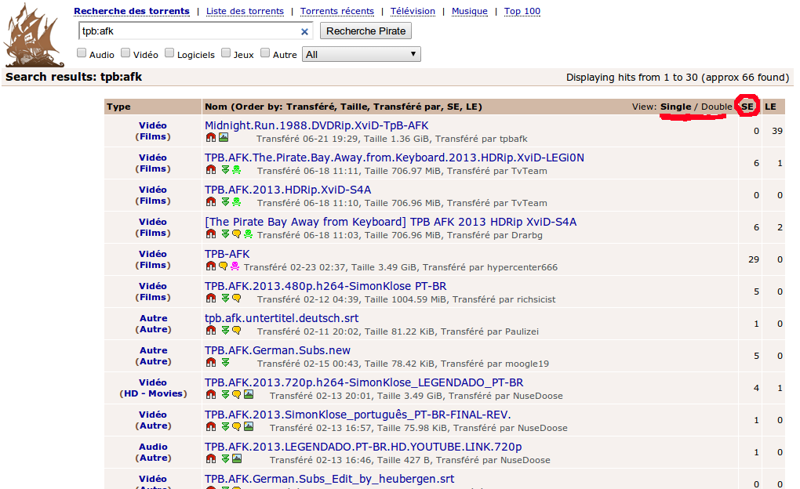Image resolution: width=800 pixels, height=489 pixels.
Task: Click green VIP skull on LEGi0N torrent row
Action: pos(236,170)
